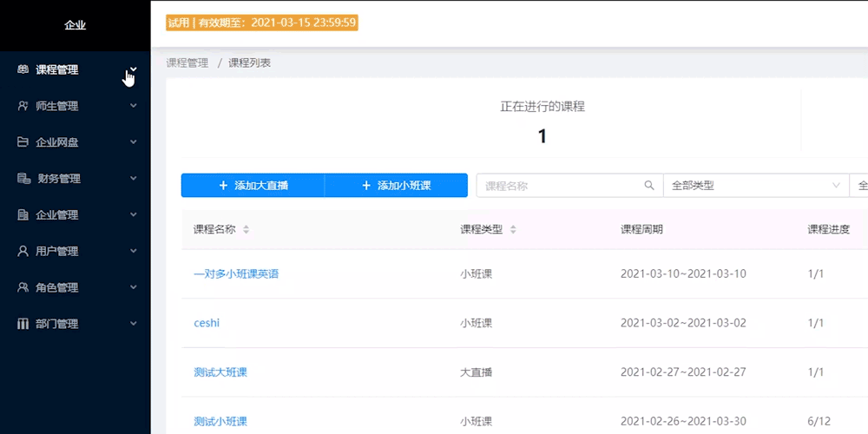The image size is (868, 434).
Task: Expand the 企业管理 menu chevron
Action: 134,214
